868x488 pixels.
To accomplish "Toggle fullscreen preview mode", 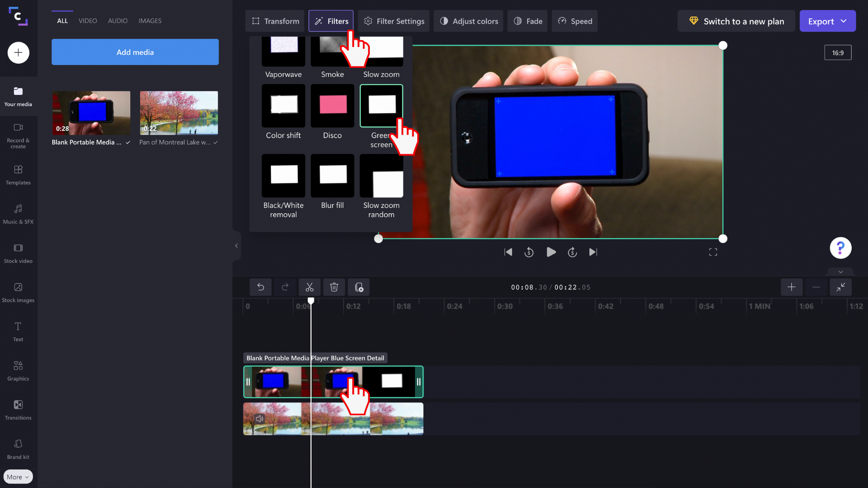I will point(713,252).
